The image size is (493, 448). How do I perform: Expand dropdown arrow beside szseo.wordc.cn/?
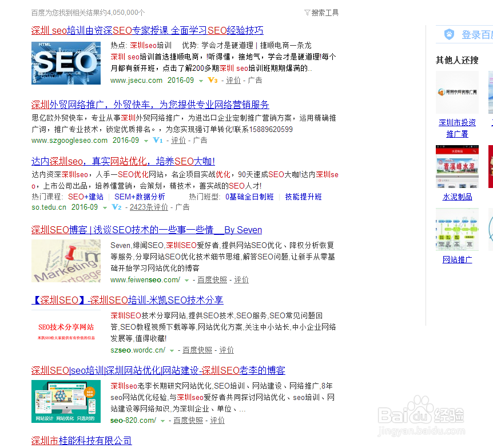point(172,351)
